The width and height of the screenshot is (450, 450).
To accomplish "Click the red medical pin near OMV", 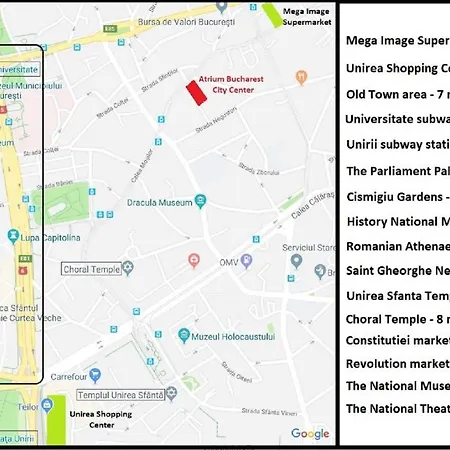I will tap(194, 261).
